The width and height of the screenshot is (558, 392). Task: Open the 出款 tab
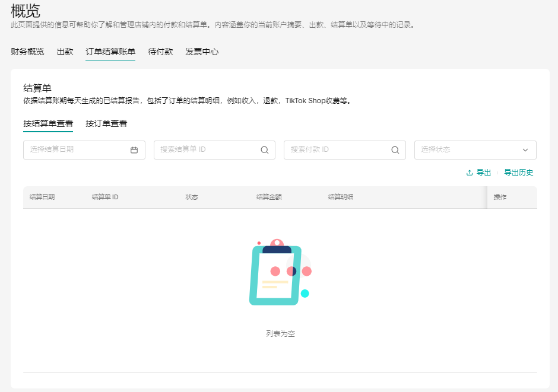65,52
